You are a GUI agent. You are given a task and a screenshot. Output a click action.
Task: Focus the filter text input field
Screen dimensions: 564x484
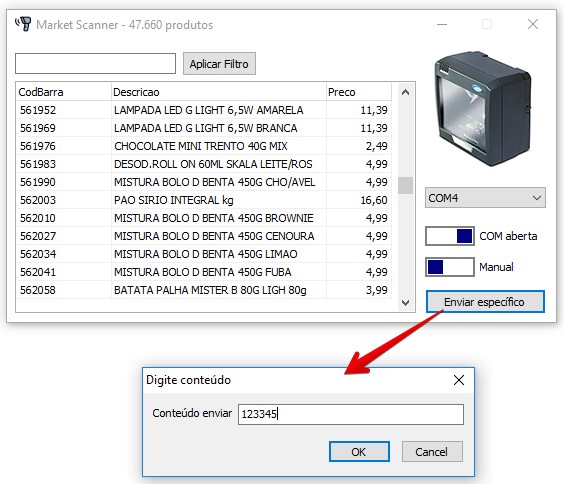click(95, 64)
